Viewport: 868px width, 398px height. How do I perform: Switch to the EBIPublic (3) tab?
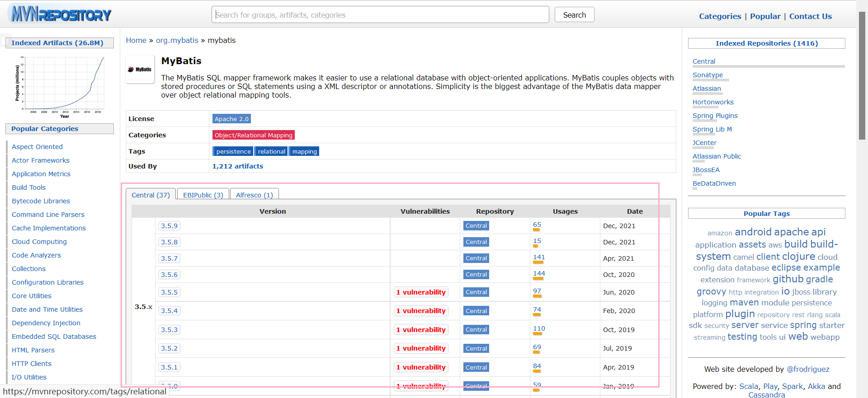(203, 195)
